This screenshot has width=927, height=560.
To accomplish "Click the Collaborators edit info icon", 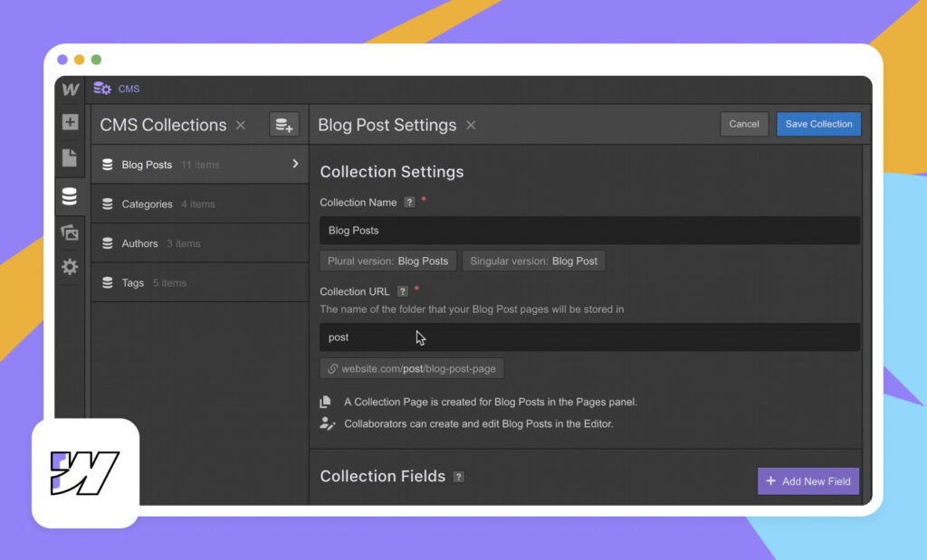I will 327,423.
